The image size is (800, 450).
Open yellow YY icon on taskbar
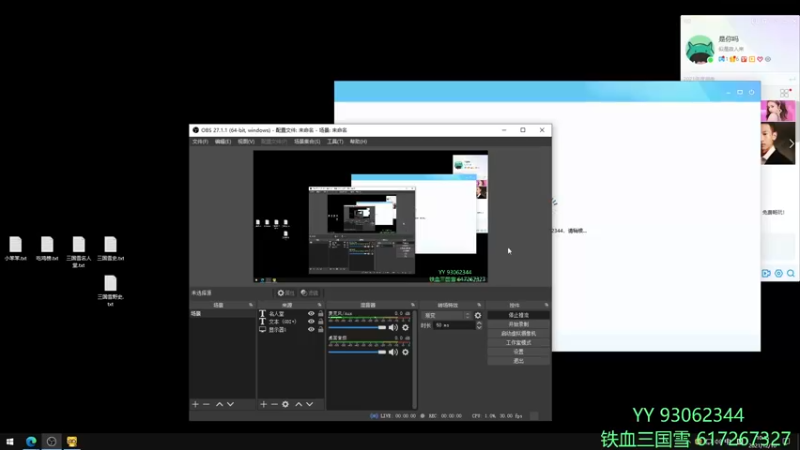coord(72,441)
